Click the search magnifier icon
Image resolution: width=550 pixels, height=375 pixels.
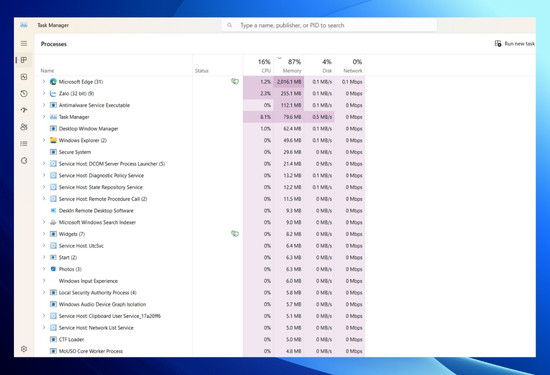(x=229, y=25)
